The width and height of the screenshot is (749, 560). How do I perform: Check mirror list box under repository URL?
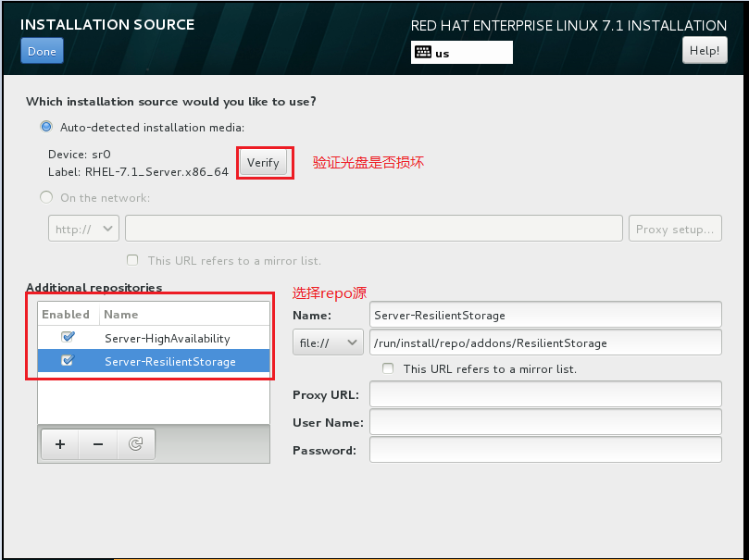(388, 368)
